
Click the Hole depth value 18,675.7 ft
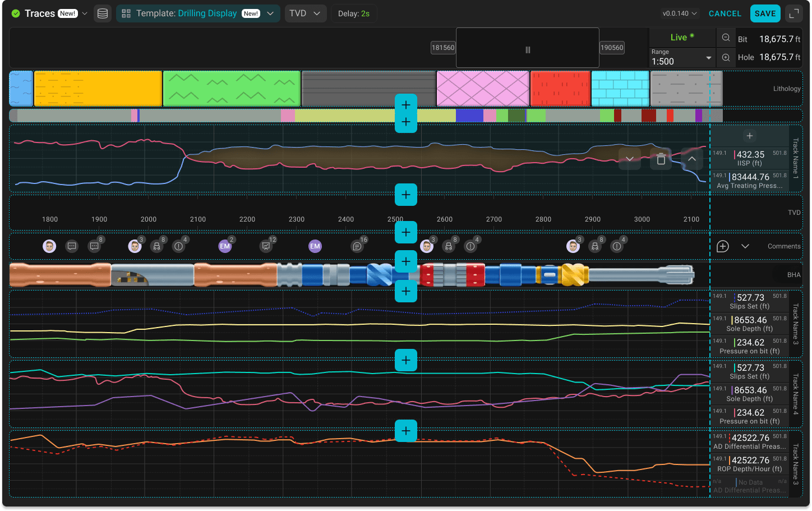(779, 57)
